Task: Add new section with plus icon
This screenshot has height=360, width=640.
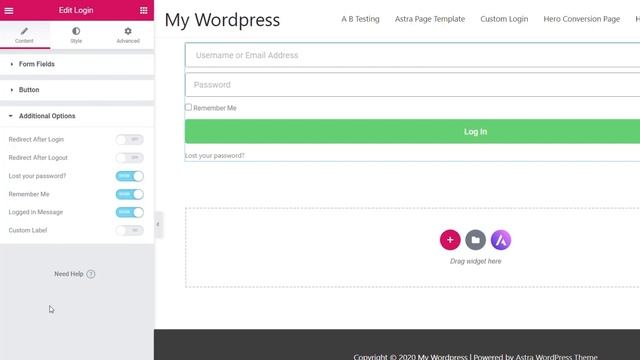Action: coord(450,240)
